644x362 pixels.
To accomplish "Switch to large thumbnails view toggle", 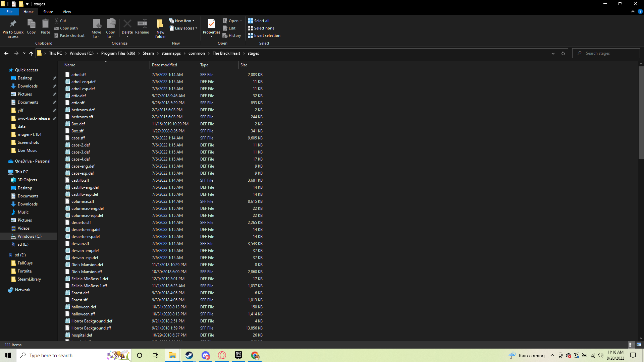I will (639, 345).
